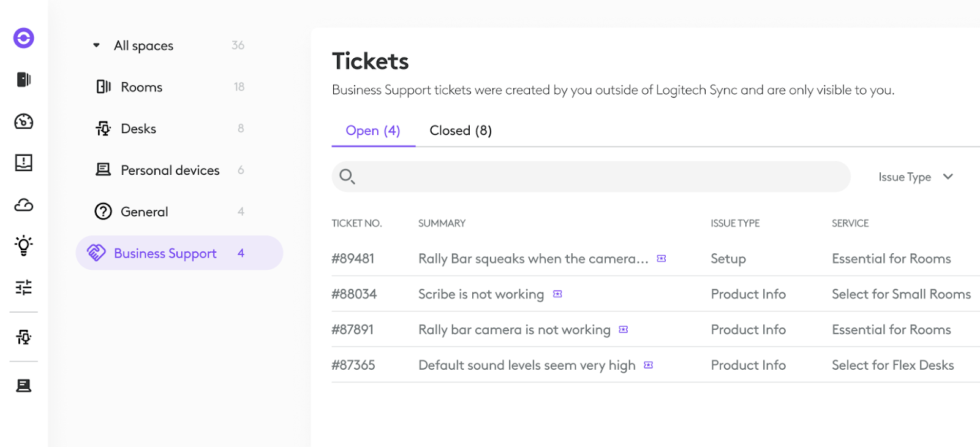The height and width of the screenshot is (447, 980).
Task: Open the laptop personal devices rail icon
Action: click(24, 385)
